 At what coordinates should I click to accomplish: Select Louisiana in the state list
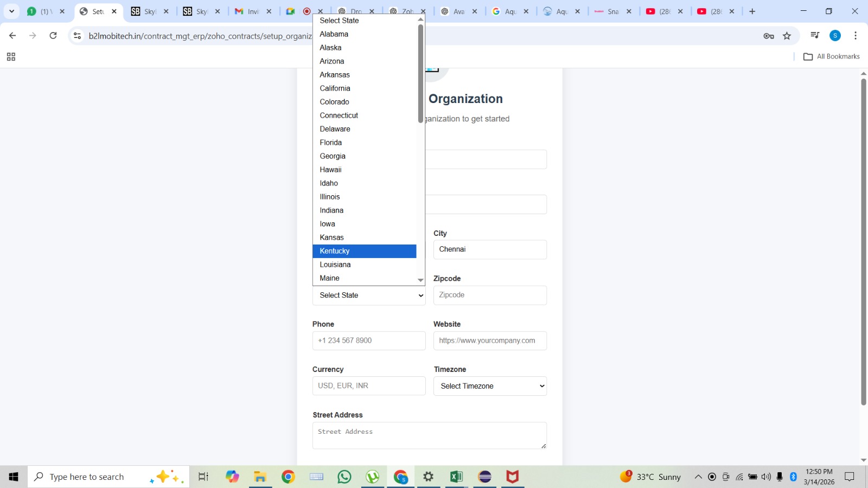pyautogui.click(x=363, y=265)
